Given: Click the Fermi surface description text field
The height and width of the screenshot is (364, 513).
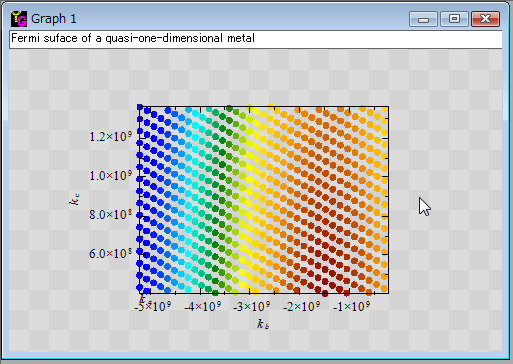Looking at the screenshot, I should (x=256, y=39).
